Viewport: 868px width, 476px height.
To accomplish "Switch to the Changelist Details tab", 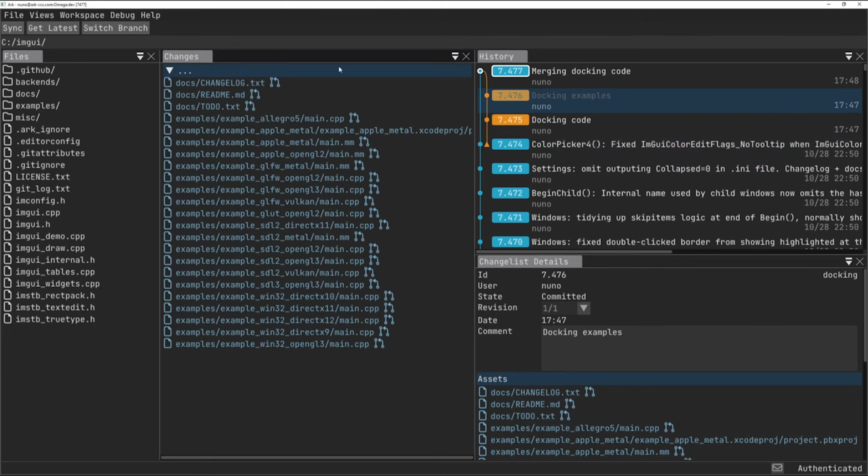I will pyautogui.click(x=523, y=261).
